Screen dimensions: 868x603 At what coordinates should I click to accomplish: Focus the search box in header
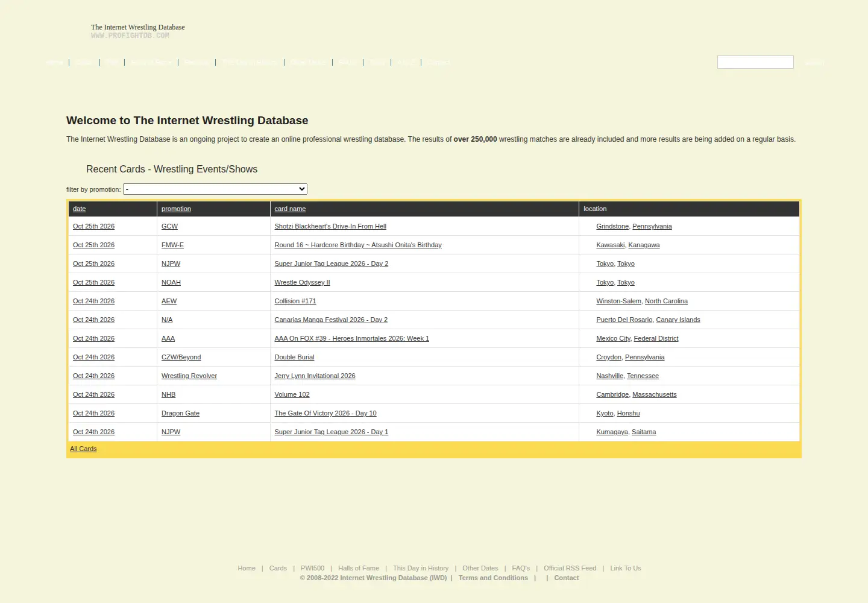click(755, 62)
